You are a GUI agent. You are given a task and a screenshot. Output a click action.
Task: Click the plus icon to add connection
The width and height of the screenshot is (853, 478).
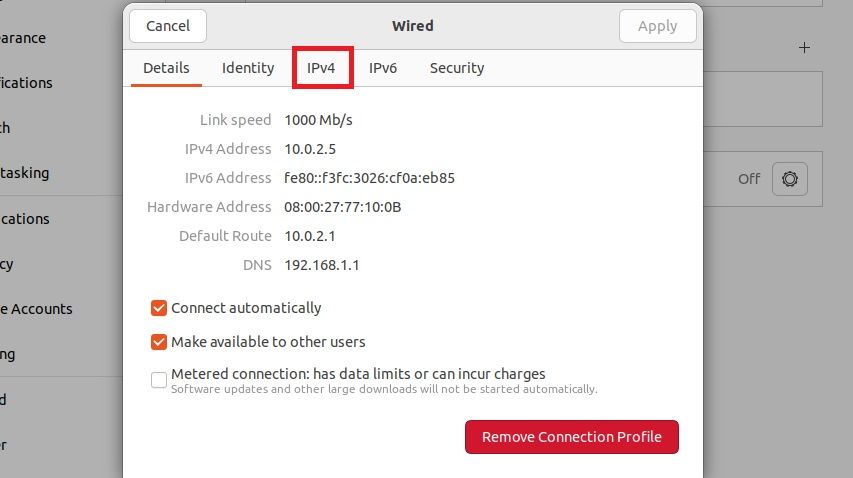click(805, 47)
